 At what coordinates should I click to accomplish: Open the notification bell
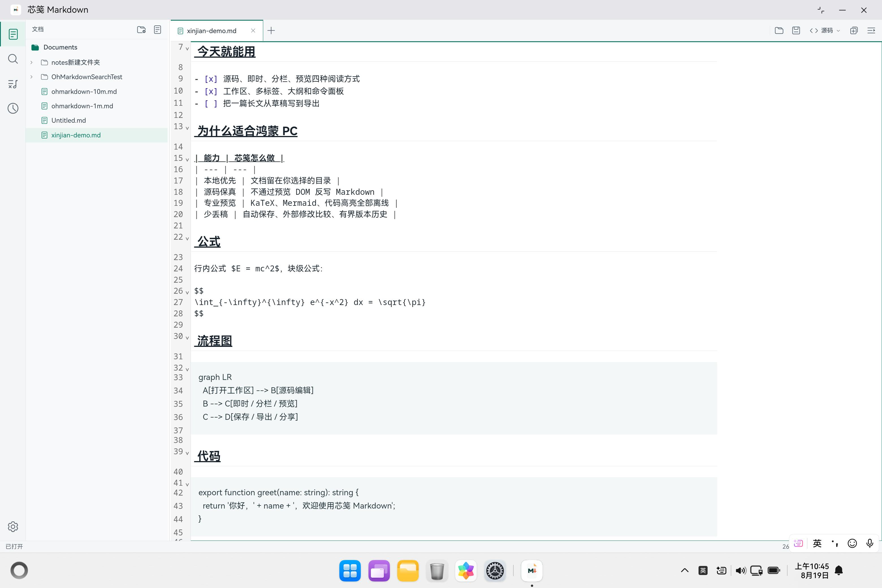point(839,571)
